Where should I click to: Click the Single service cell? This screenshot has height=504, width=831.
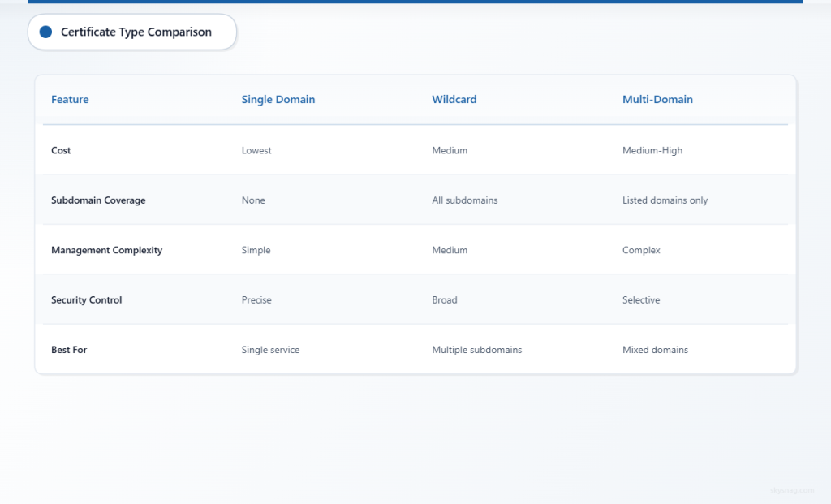point(270,350)
